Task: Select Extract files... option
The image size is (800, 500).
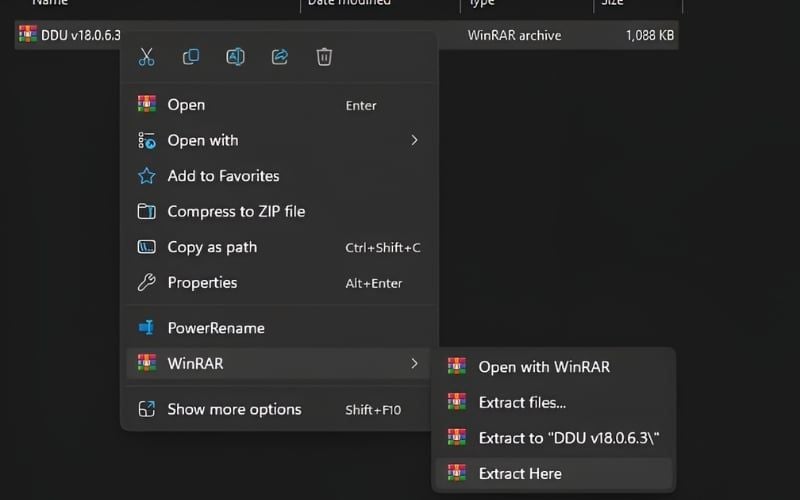Action: point(522,402)
